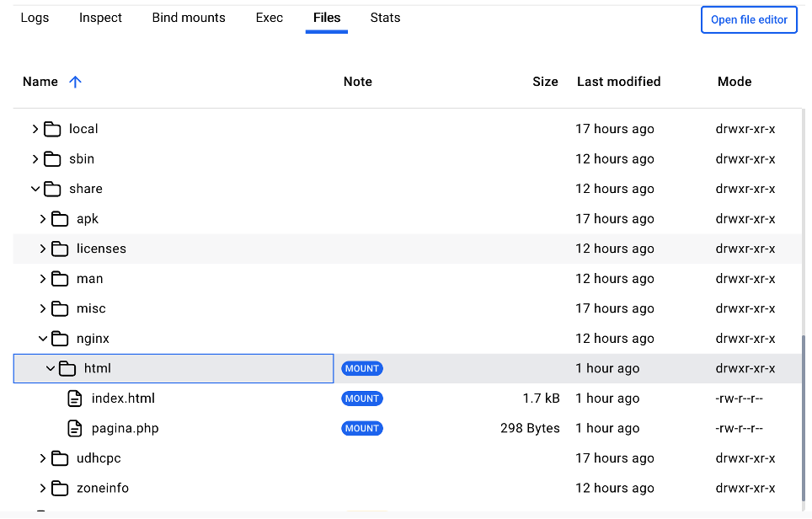Collapse the html folder chevron
This screenshot has width=812, height=519.
click(51, 368)
